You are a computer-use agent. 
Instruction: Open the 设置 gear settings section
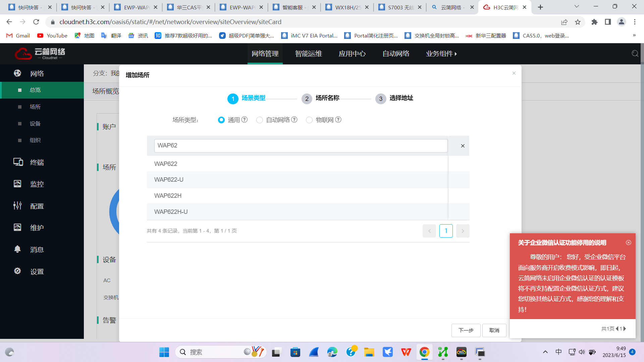pos(37,271)
